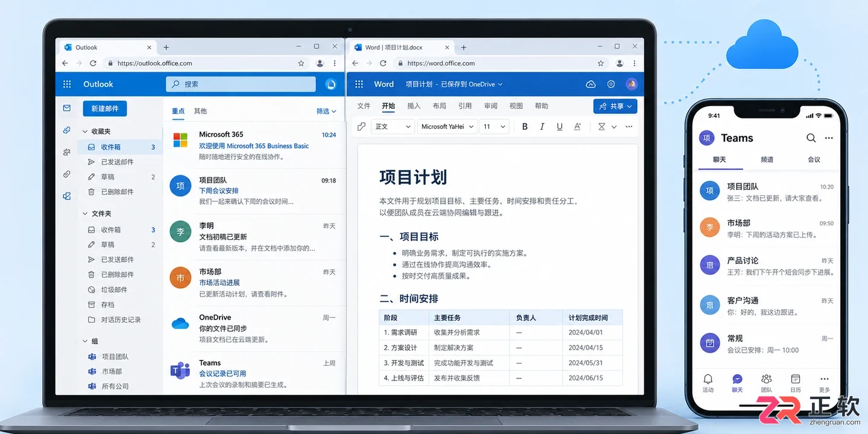Collapse the 组 groups section
868x434 pixels.
click(x=85, y=341)
